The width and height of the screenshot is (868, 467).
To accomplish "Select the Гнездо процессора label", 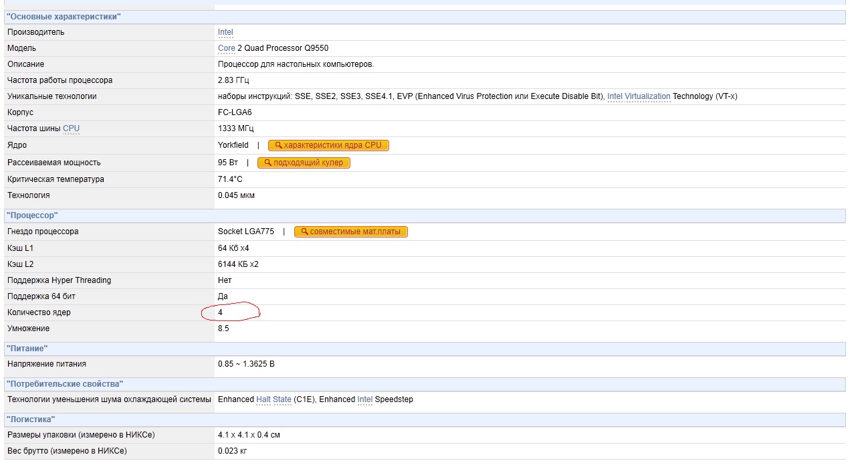I will tap(43, 231).
